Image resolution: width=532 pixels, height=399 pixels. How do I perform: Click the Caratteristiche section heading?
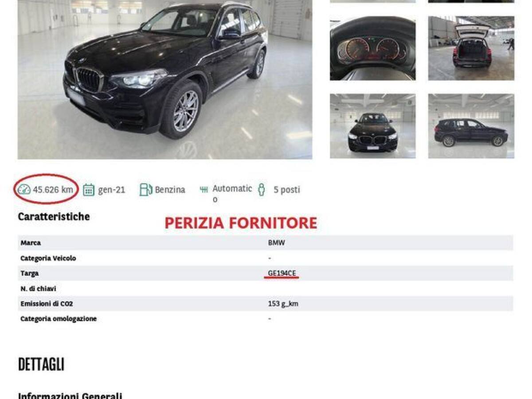point(54,217)
